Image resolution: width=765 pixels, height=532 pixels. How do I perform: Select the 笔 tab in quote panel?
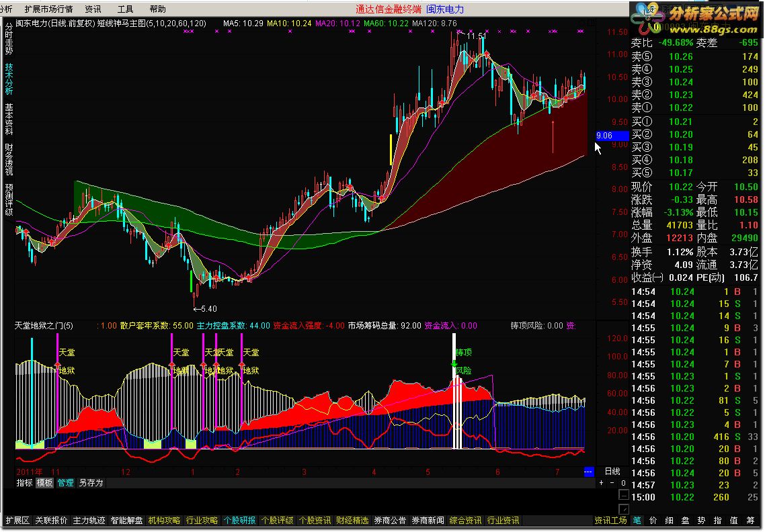(x=637, y=521)
